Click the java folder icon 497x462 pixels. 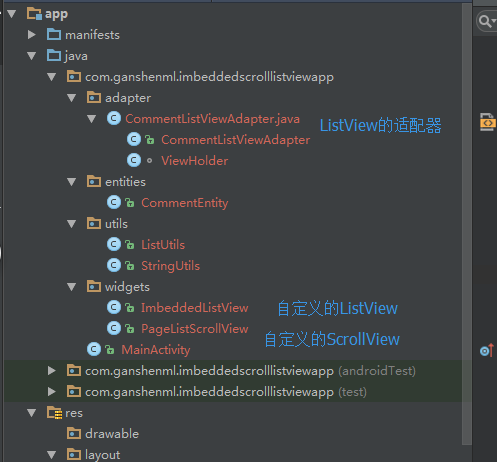(54, 55)
